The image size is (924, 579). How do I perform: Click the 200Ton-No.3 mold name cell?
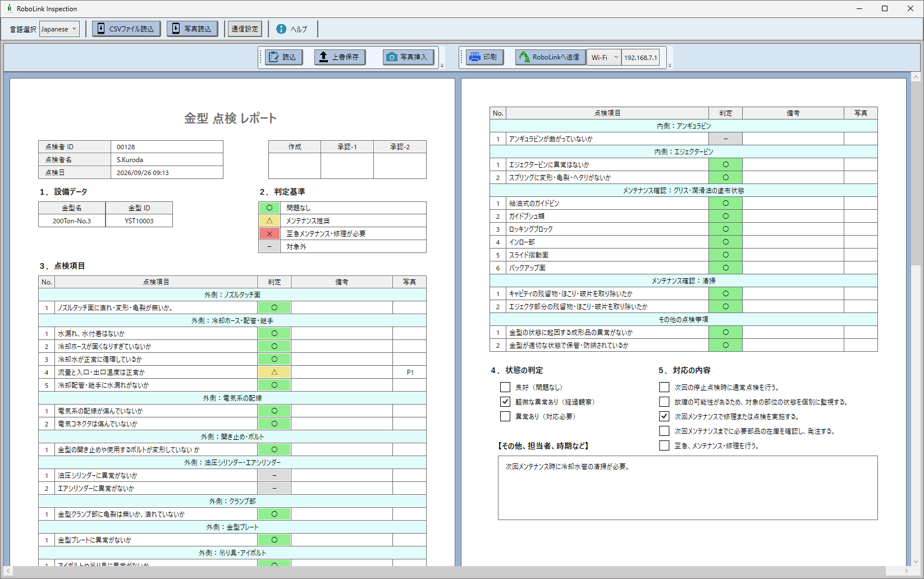tap(72, 220)
